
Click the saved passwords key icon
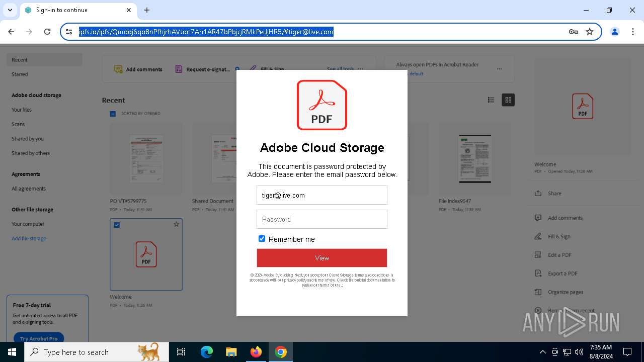573,32
